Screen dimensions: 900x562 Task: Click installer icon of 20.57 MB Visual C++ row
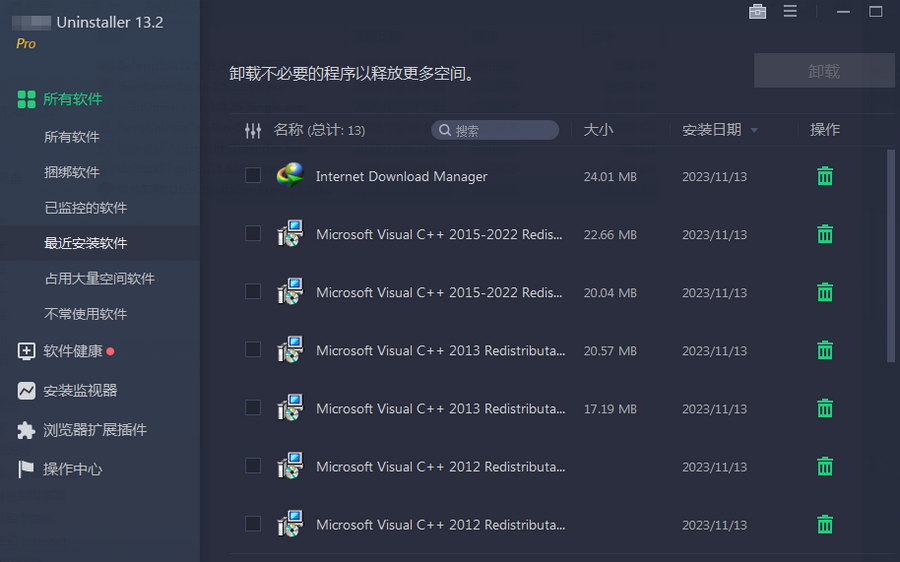tap(290, 350)
